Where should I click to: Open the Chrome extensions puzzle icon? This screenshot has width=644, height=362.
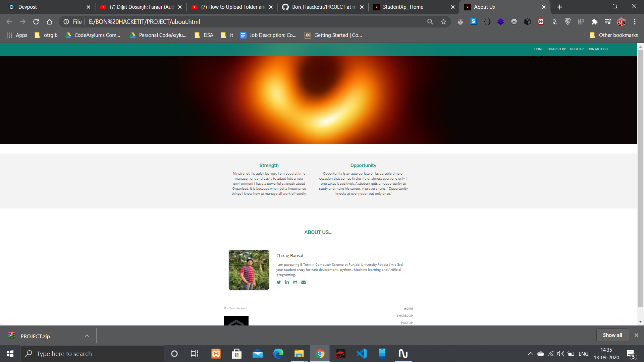coord(594,22)
